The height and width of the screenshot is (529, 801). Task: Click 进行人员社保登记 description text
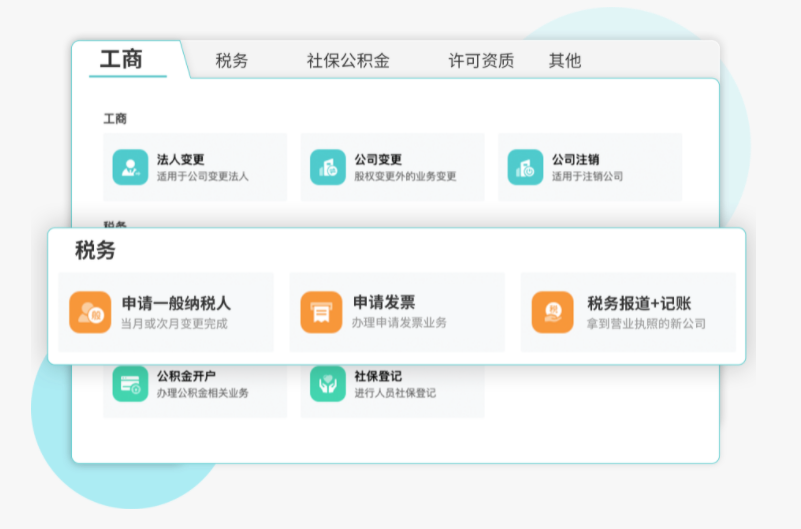[395, 393]
